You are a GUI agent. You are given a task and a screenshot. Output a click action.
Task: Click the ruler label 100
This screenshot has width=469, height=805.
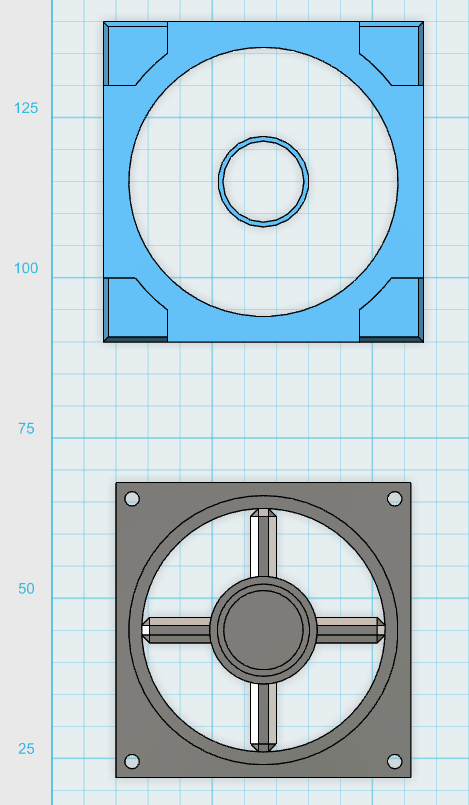(x=26, y=268)
